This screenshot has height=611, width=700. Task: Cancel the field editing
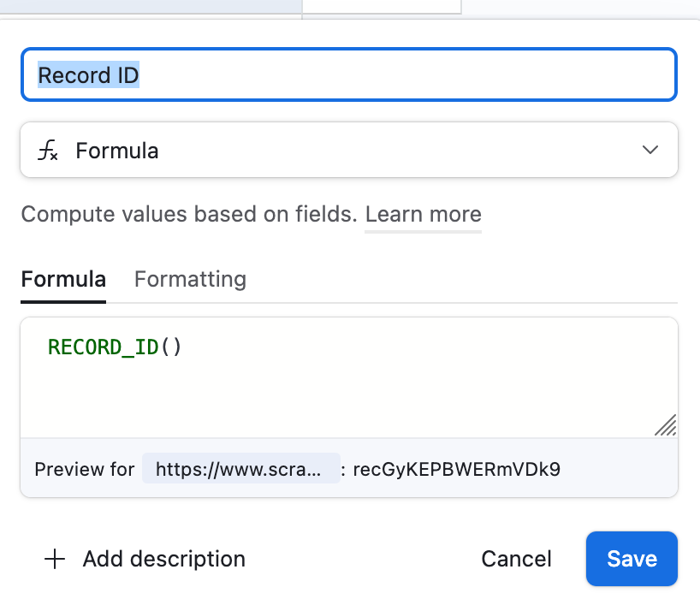pos(516,560)
